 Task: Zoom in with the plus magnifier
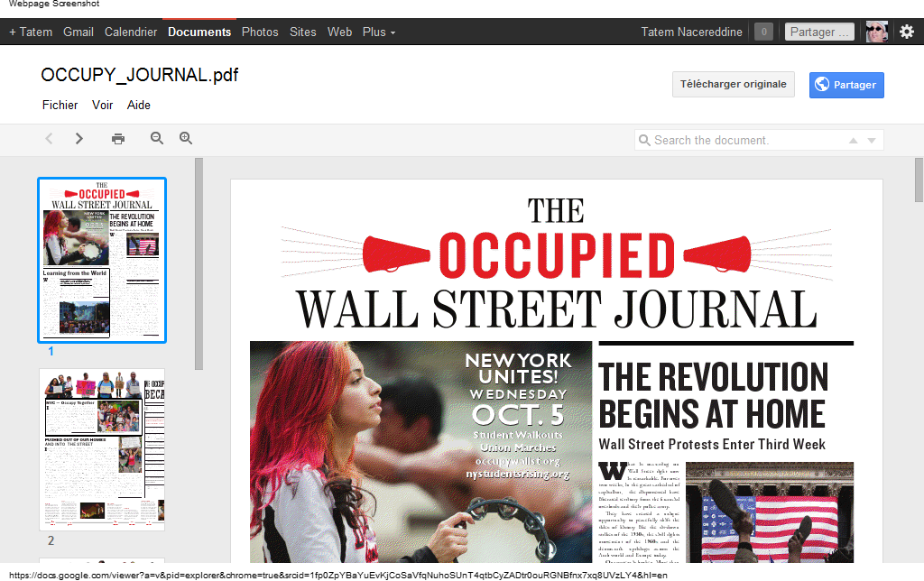[x=186, y=138]
